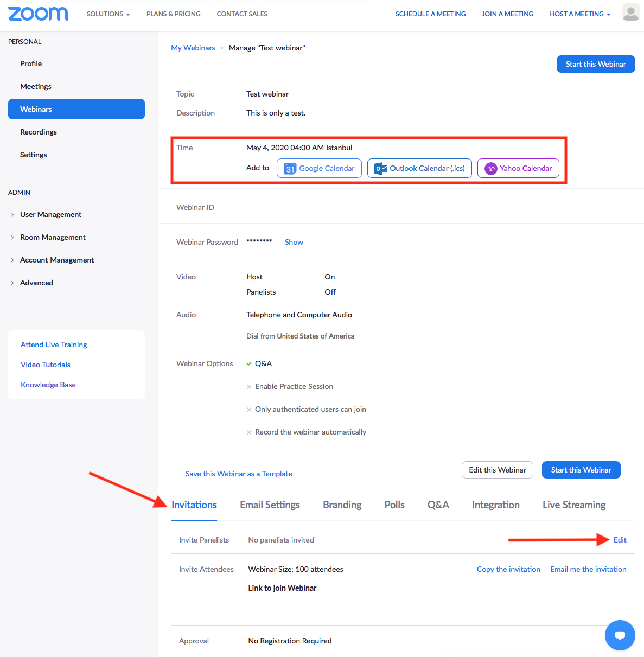The image size is (644, 657).
Task: Select Recordings in the sidebar
Action: [x=39, y=132]
